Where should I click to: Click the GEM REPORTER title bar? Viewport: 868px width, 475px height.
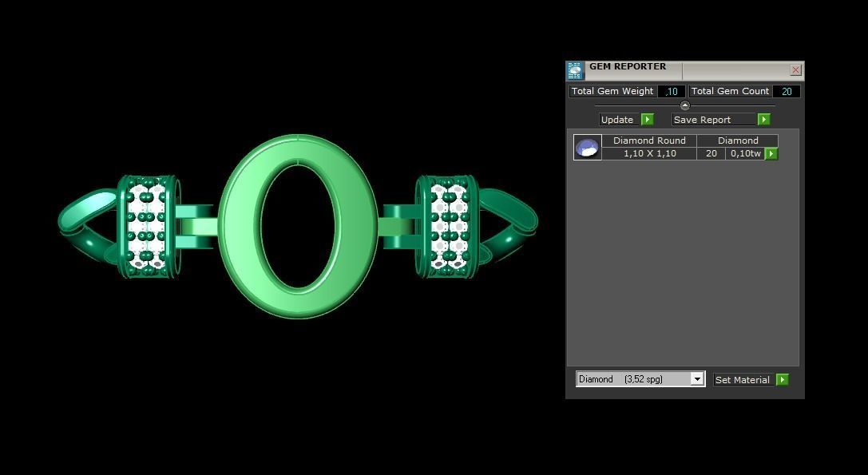click(x=685, y=70)
